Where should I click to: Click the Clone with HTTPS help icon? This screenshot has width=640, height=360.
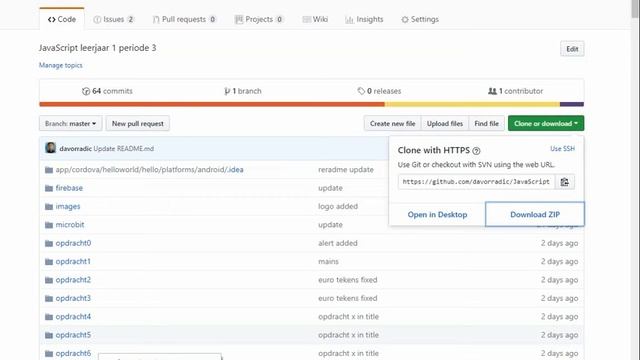pos(476,151)
